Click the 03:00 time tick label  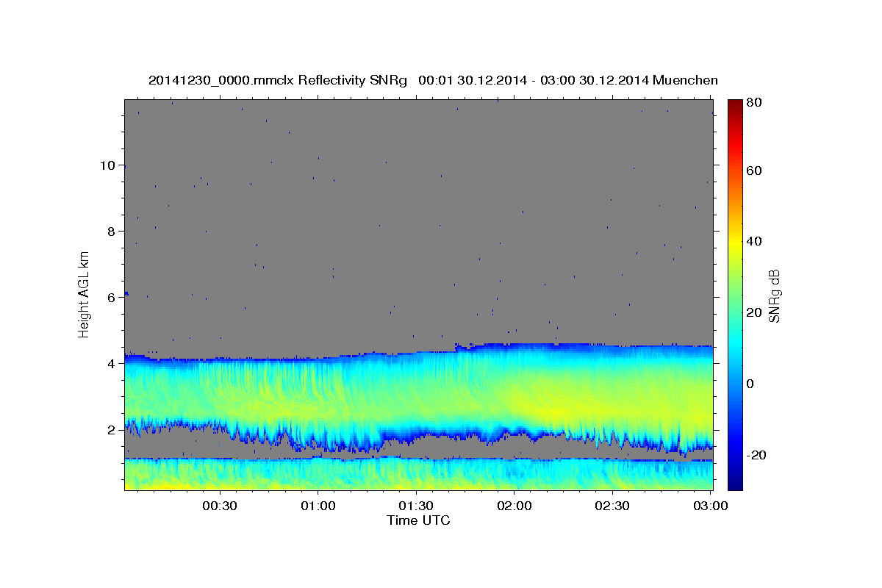click(x=710, y=506)
